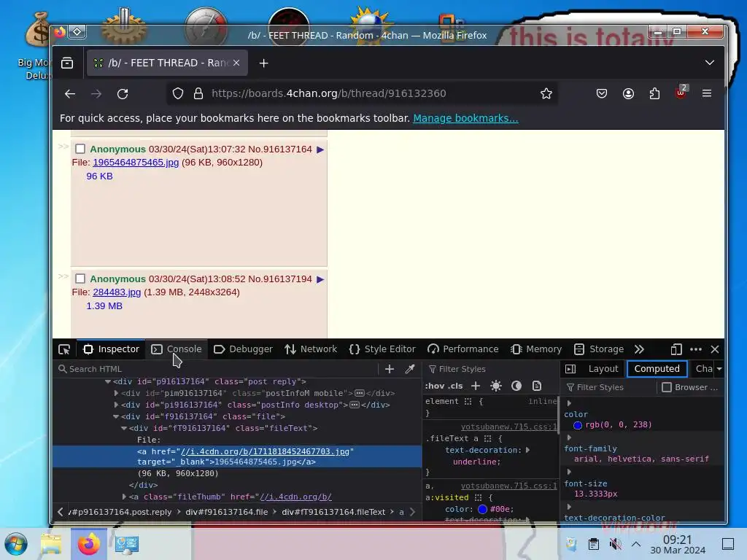Click the uBlock Origin extension icon
747x560 pixels.
[681, 93]
